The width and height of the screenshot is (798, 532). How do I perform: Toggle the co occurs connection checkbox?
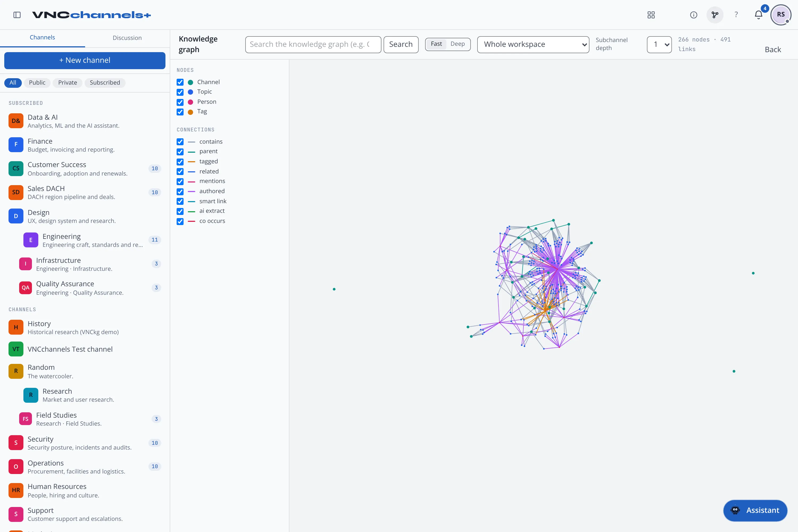click(180, 221)
